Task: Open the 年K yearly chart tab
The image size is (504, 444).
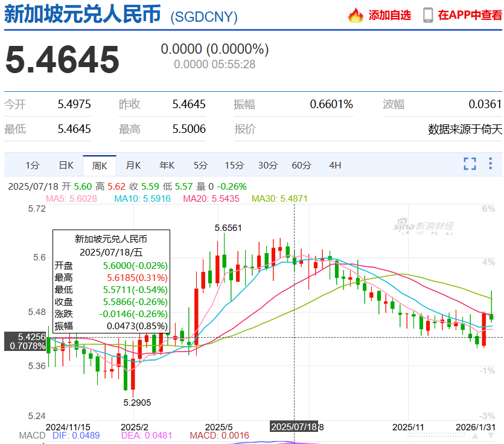Action: 167,166
